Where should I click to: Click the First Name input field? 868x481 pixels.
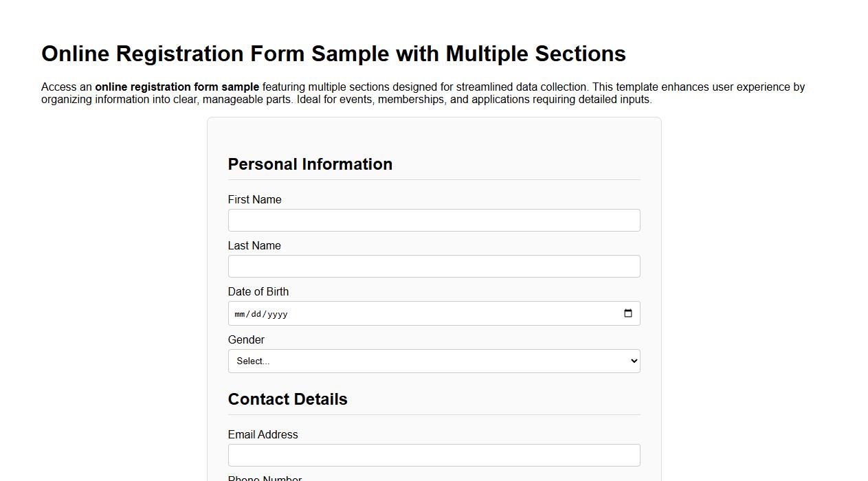coord(434,220)
